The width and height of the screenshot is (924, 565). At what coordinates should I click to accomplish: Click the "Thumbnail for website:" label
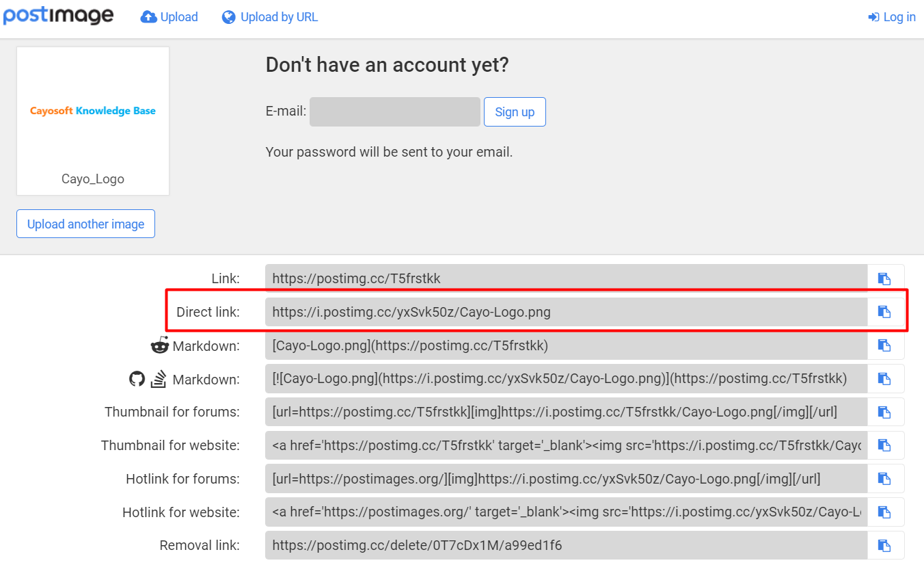click(x=170, y=445)
